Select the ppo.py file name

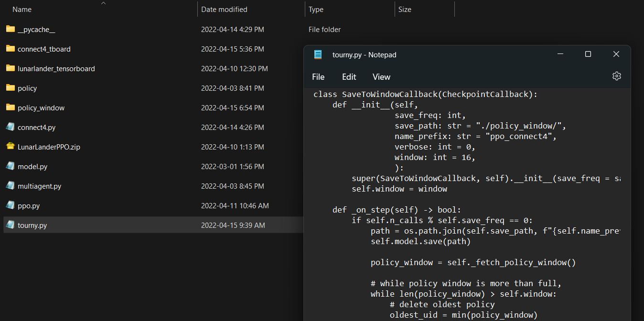point(29,206)
